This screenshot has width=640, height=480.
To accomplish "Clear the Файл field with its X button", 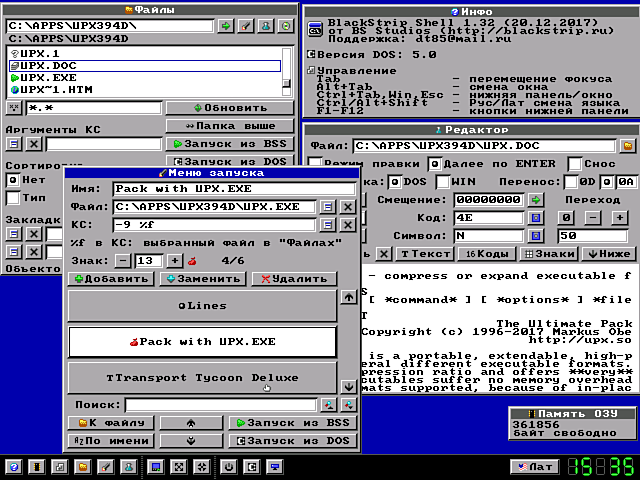I will click(x=347, y=207).
